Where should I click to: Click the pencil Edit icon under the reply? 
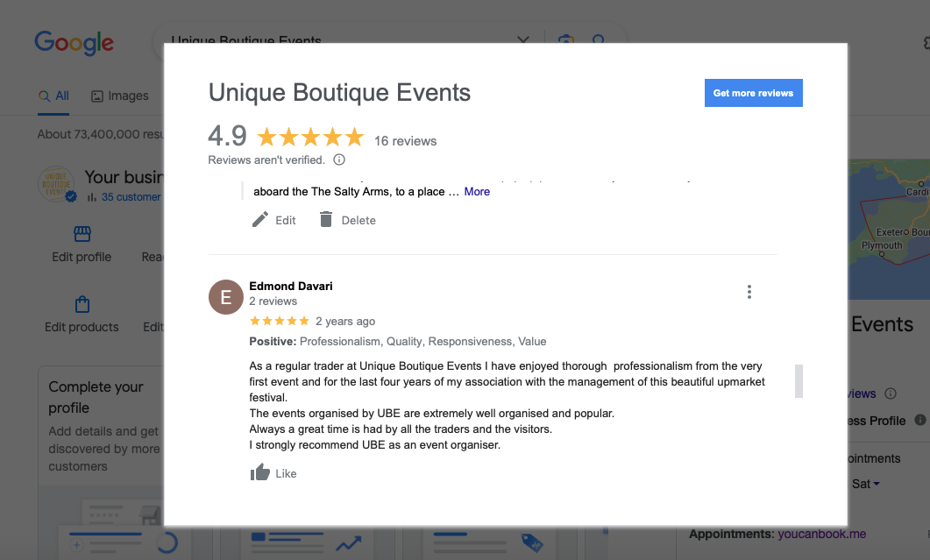coord(259,219)
